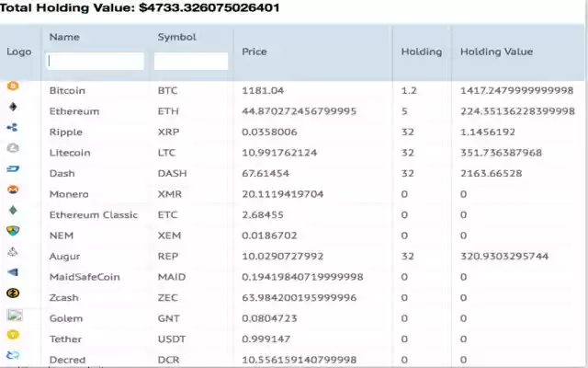Click the Ethereum logo icon
This screenshot has height=368, width=588.
point(13,107)
